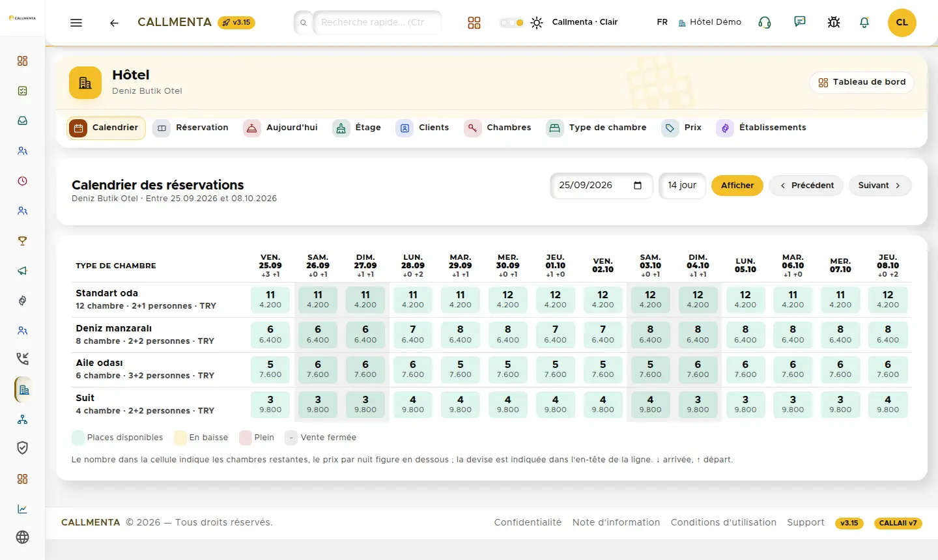The height and width of the screenshot is (560, 938).
Task: Select Standart oda cell for Ven. 25.09
Action: tap(270, 300)
